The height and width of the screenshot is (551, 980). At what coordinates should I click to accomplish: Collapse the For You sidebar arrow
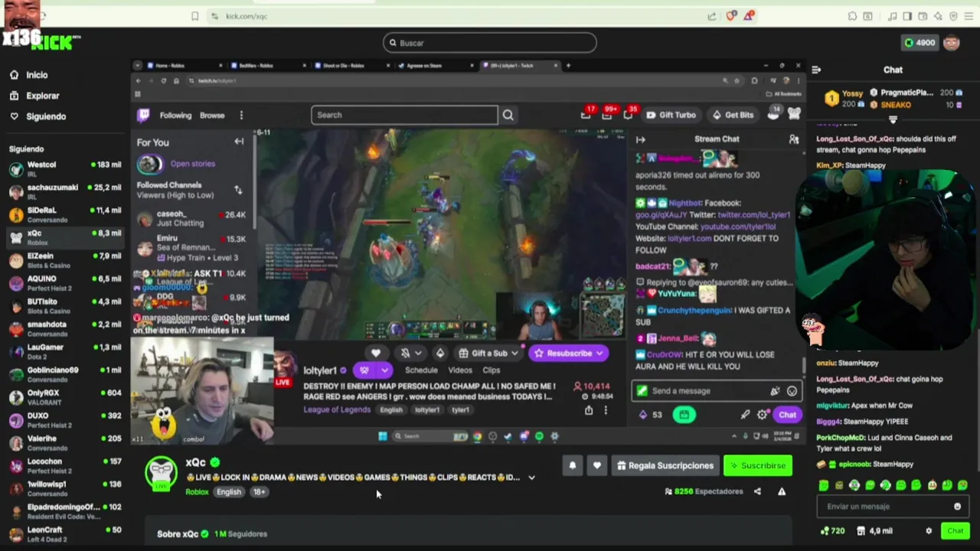[x=239, y=142]
